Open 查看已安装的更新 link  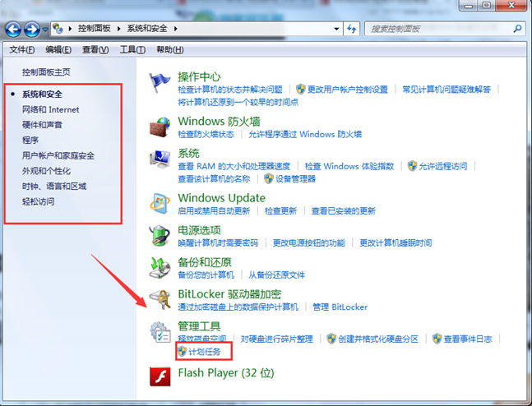344,211
